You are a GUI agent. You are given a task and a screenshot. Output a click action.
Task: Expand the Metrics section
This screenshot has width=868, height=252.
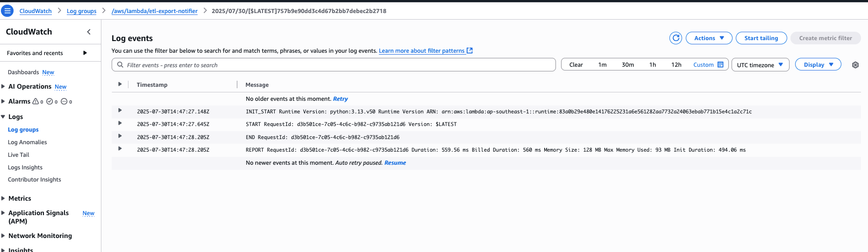[x=3, y=198]
